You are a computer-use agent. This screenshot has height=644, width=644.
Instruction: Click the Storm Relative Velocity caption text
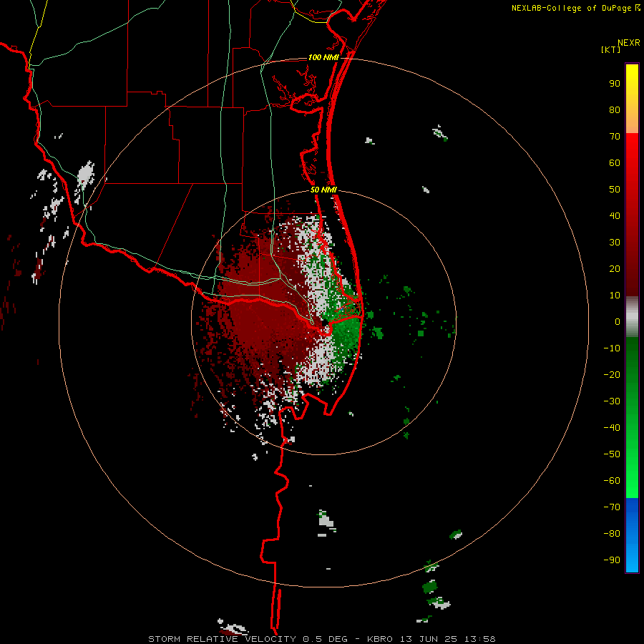point(322,639)
